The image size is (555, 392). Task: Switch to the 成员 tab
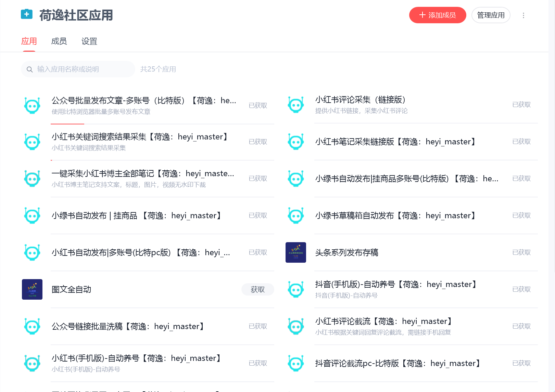[59, 41]
